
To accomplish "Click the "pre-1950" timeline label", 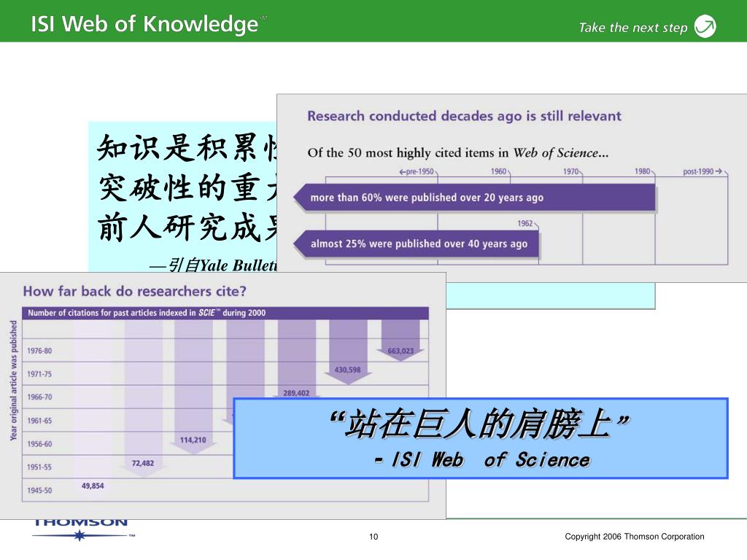I will [417, 171].
